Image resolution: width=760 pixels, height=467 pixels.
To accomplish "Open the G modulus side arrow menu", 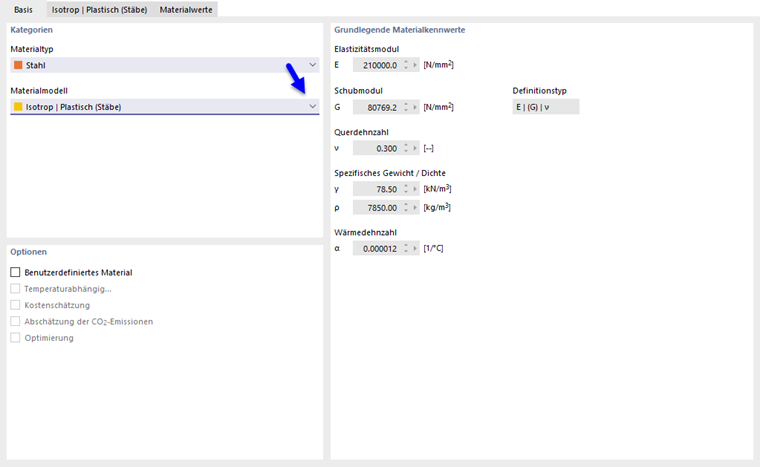I will pyautogui.click(x=415, y=107).
